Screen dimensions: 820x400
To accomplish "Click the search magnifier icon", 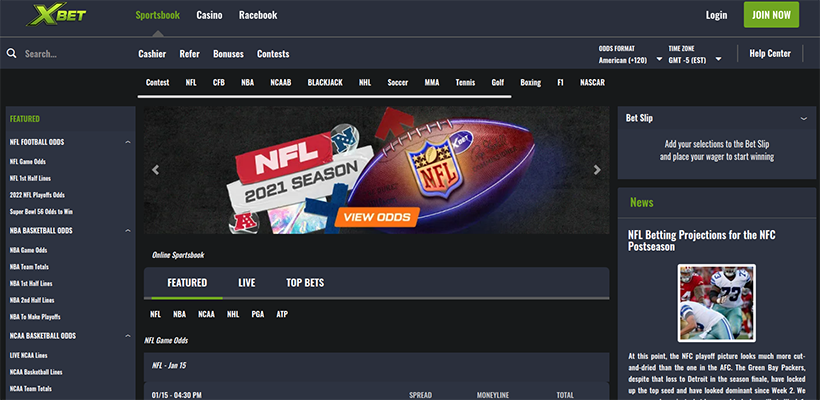I will [x=12, y=53].
